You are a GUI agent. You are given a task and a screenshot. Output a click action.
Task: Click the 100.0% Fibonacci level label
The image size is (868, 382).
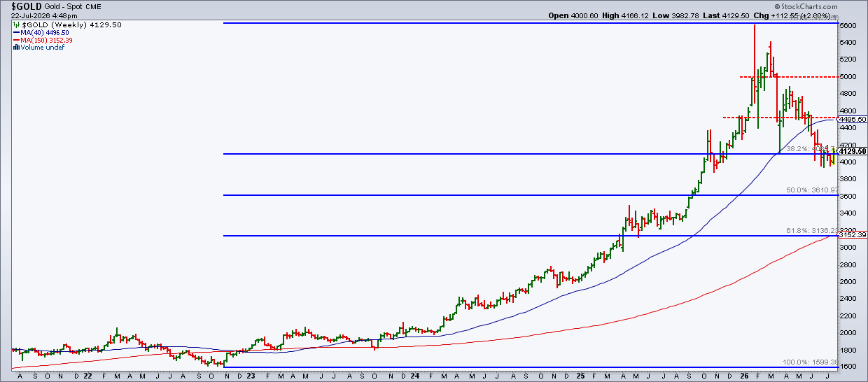810,362
